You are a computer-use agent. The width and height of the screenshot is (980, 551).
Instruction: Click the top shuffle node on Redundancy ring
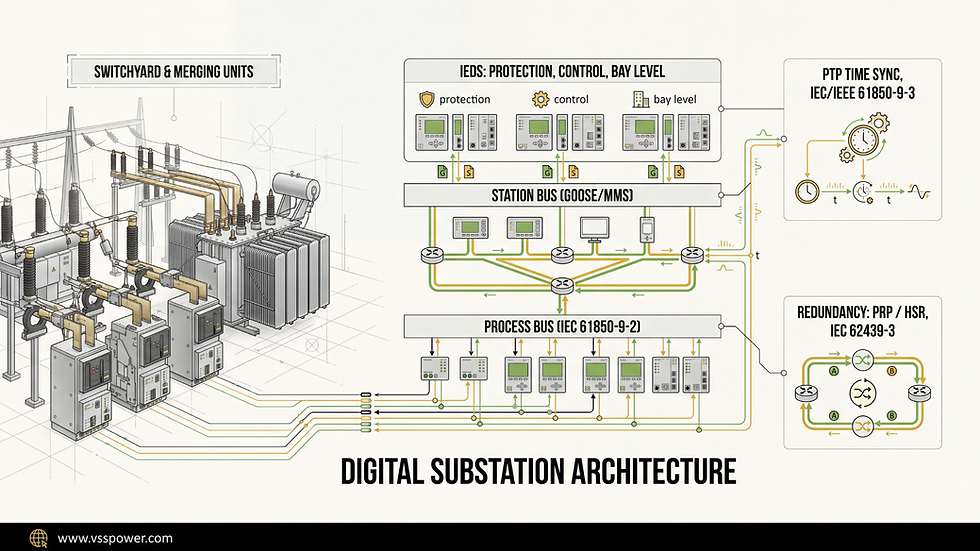point(862,360)
